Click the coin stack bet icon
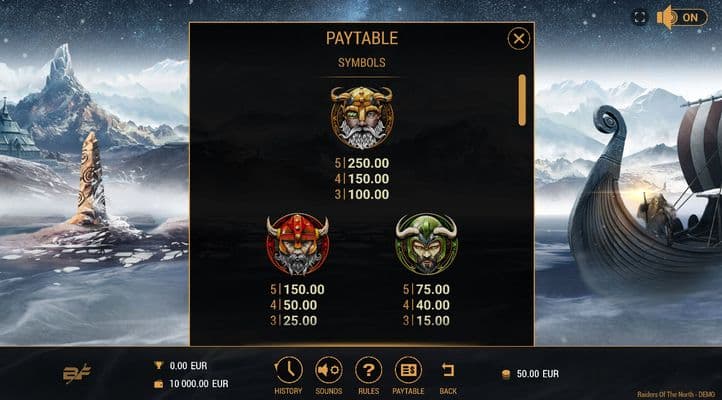 tap(506, 374)
